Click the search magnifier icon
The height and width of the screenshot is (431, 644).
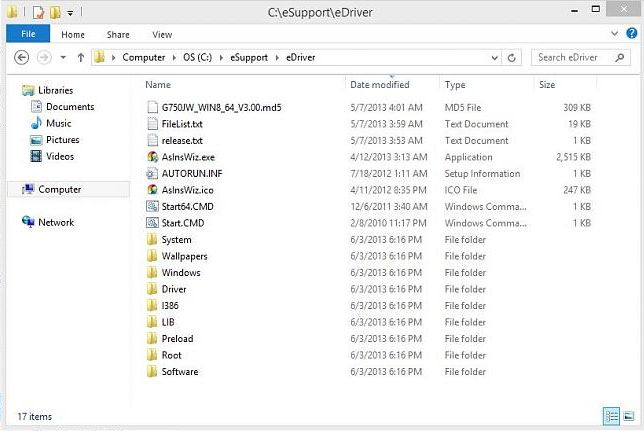coord(620,58)
